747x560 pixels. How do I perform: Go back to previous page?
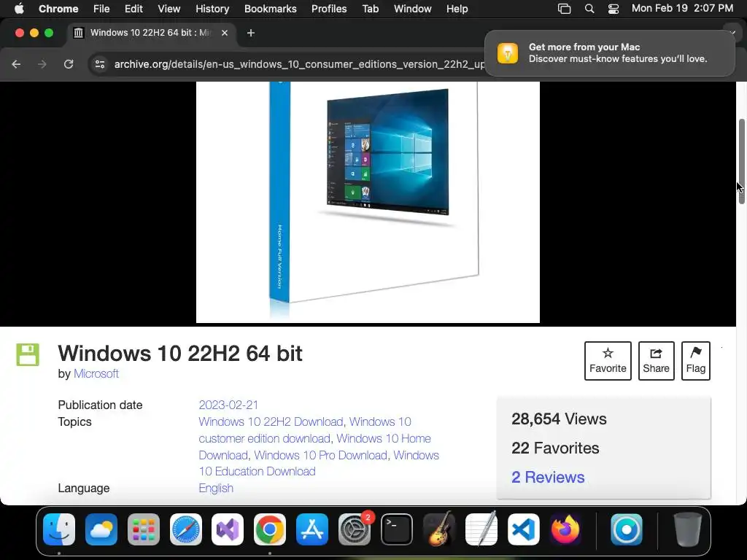[x=16, y=64]
